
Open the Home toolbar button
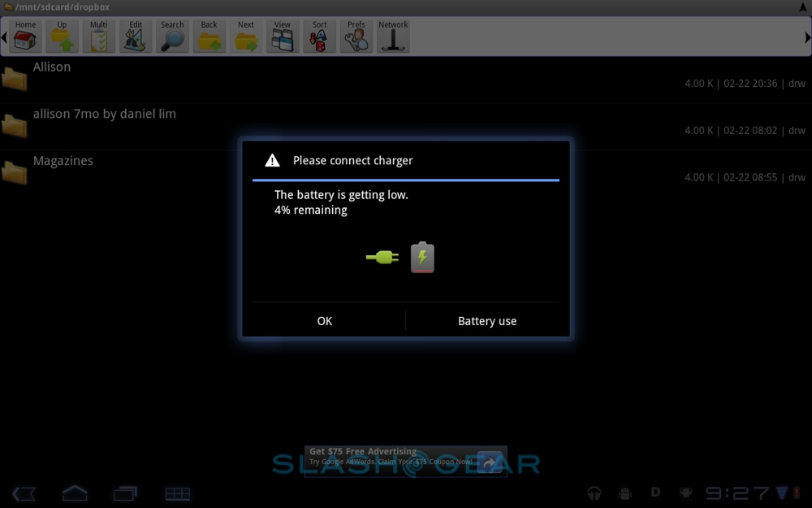25,36
